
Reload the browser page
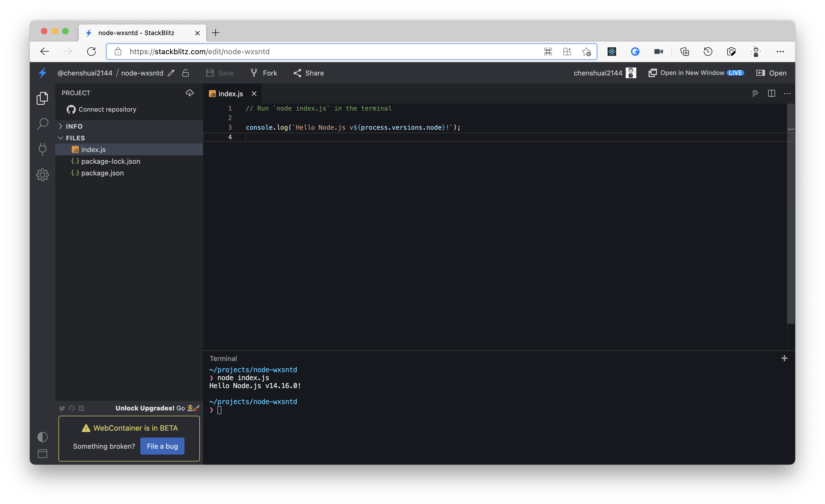(91, 51)
